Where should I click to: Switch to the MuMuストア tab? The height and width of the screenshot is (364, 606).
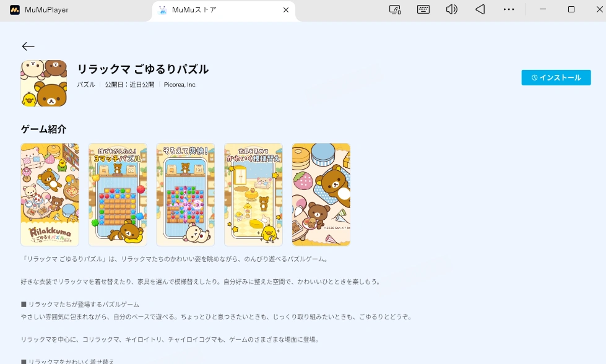click(224, 10)
